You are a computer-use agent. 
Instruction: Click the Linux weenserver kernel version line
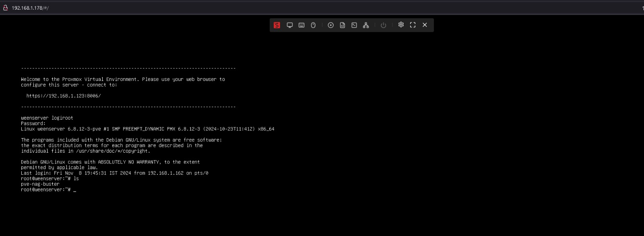pos(147,129)
